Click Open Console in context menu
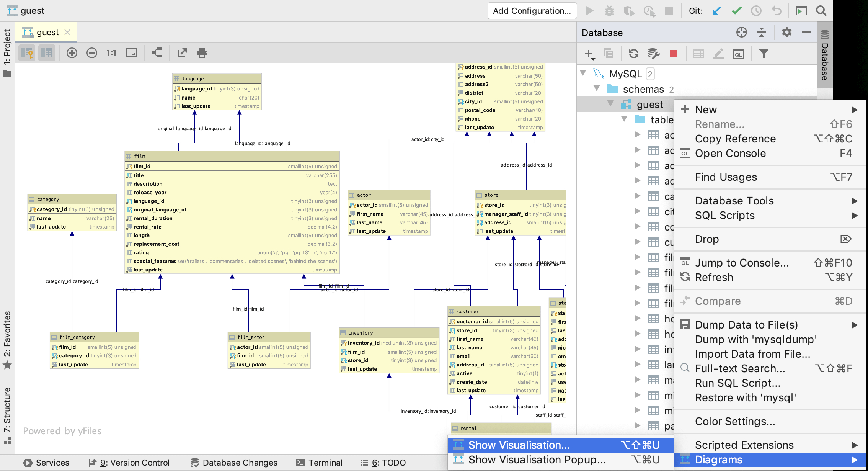 (730, 153)
